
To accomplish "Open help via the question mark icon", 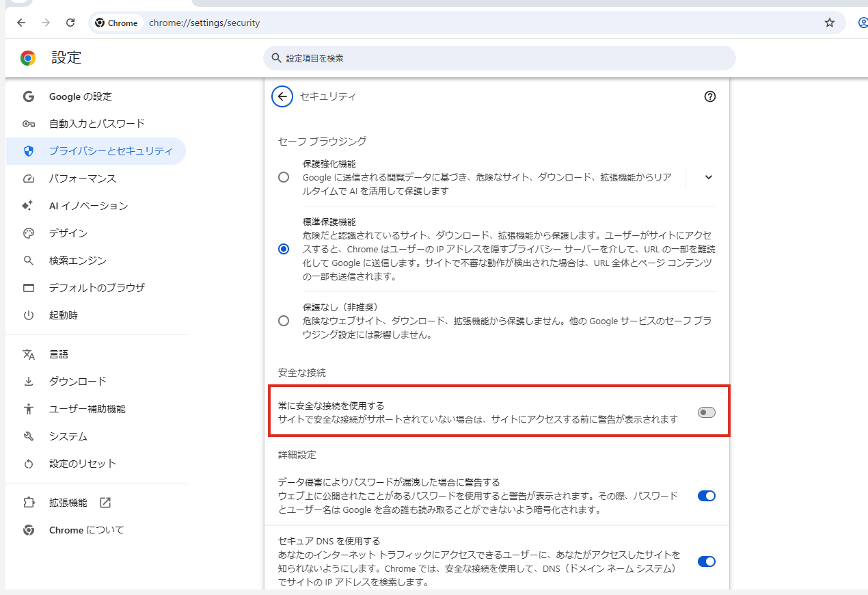I will 709,96.
